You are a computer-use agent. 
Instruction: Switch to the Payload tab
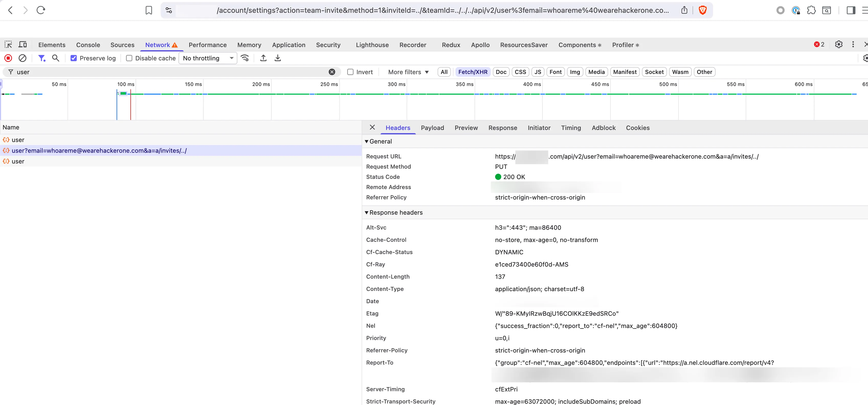pos(432,128)
